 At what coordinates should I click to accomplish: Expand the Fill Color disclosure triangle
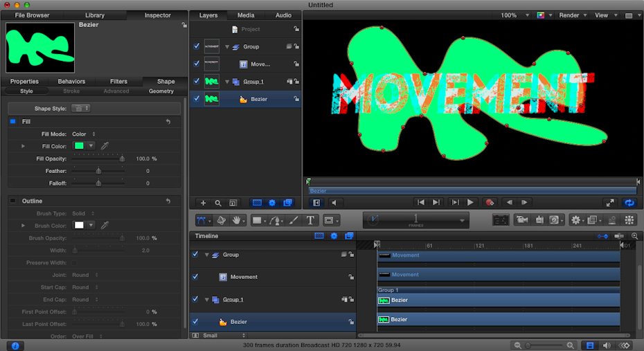(23, 146)
